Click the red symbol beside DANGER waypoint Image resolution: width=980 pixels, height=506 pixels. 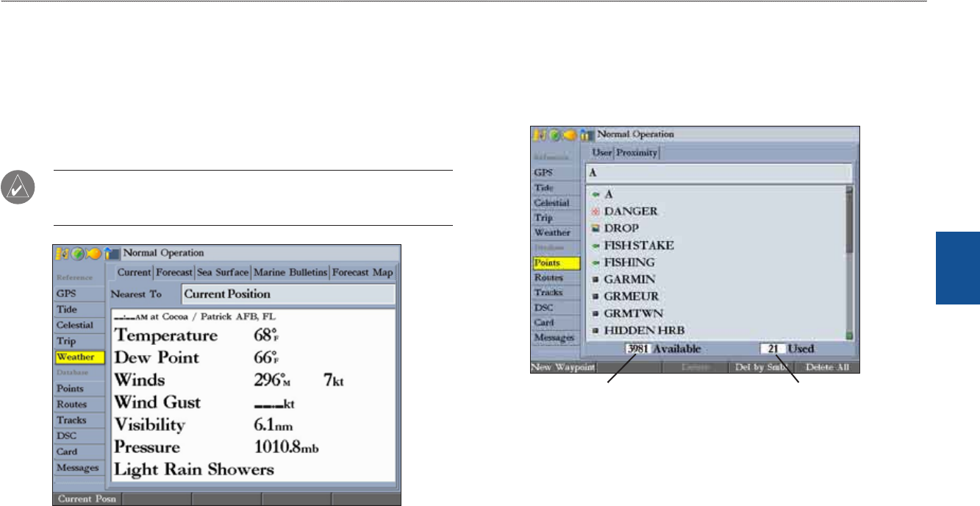tap(596, 211)
